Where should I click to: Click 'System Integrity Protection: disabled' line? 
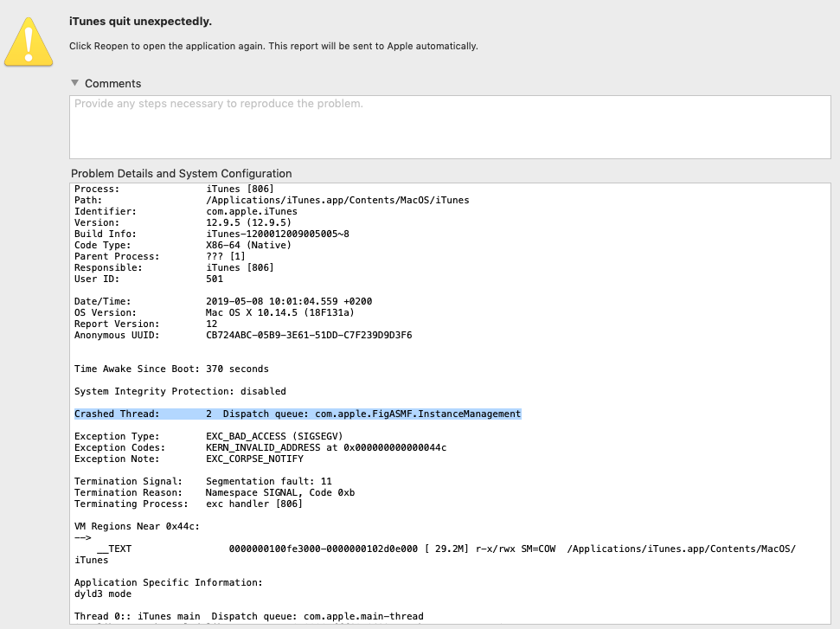180,391
